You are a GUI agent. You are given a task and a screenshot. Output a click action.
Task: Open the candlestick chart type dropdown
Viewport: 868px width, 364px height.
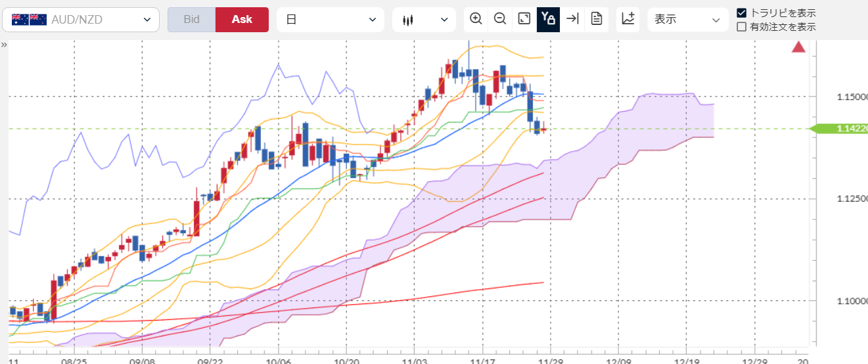click(x=424, y=20)
